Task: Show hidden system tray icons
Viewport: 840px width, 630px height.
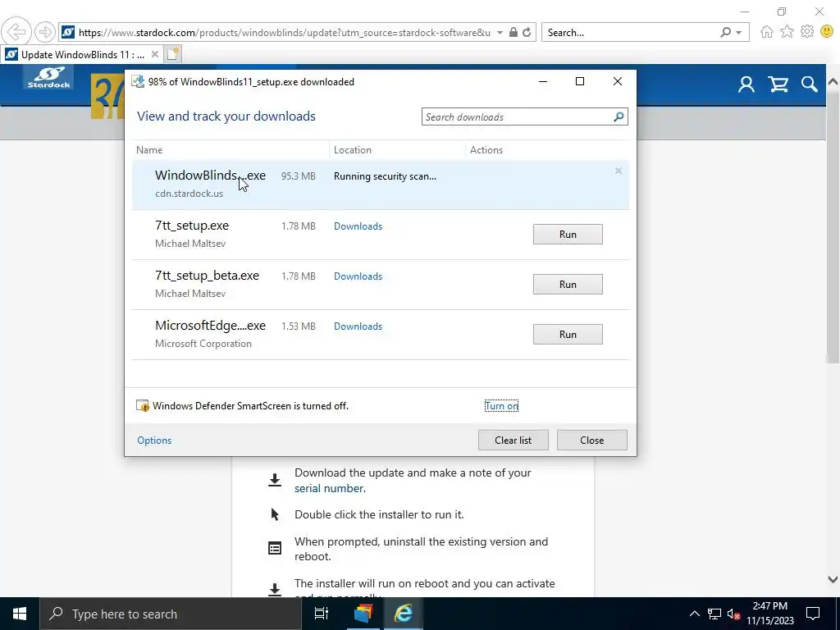Action: [694, 614]
